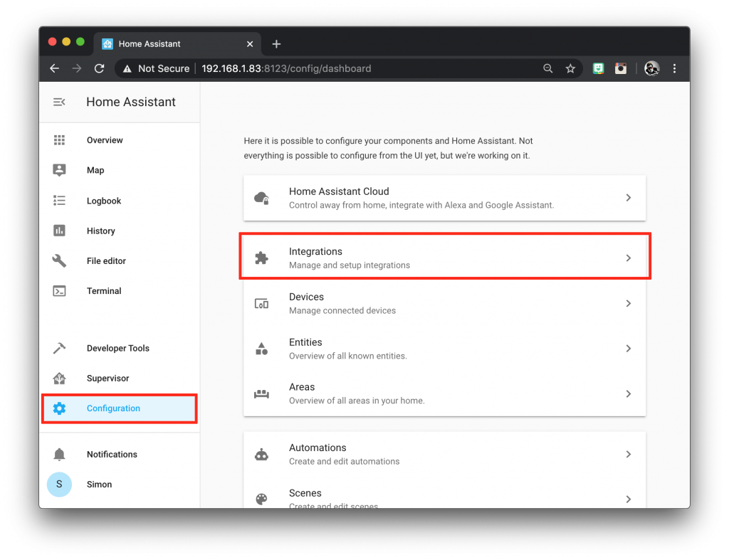Click the Home Assistant sidebar title
Screen dimensions: 729x560
click(131, 102)
